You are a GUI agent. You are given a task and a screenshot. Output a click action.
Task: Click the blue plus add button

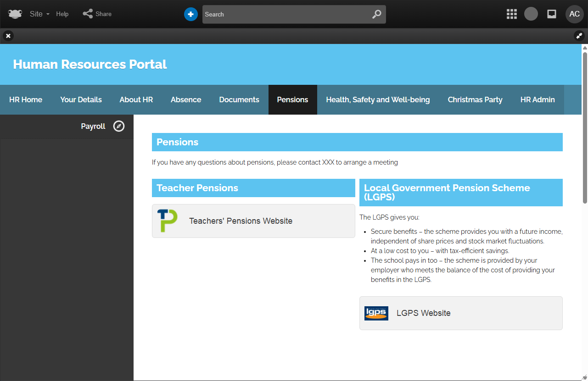pos(191,14)
